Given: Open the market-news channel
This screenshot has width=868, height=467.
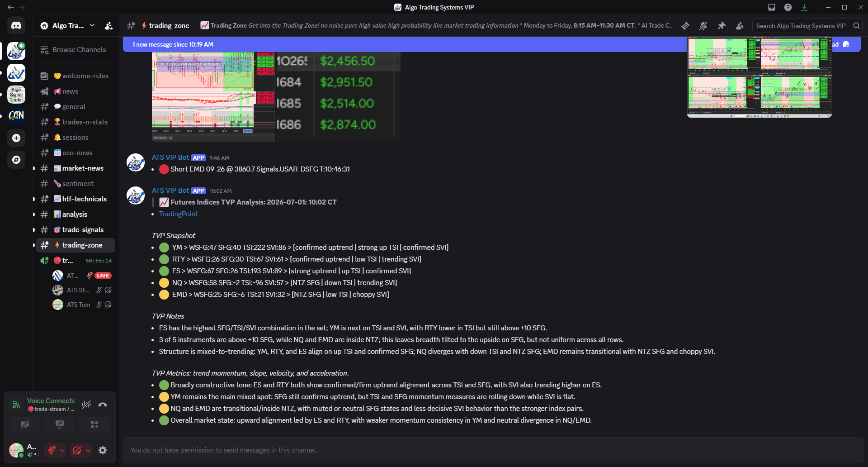Looking at the screenshot, I should pyautogui.click(x=75, y=168).
